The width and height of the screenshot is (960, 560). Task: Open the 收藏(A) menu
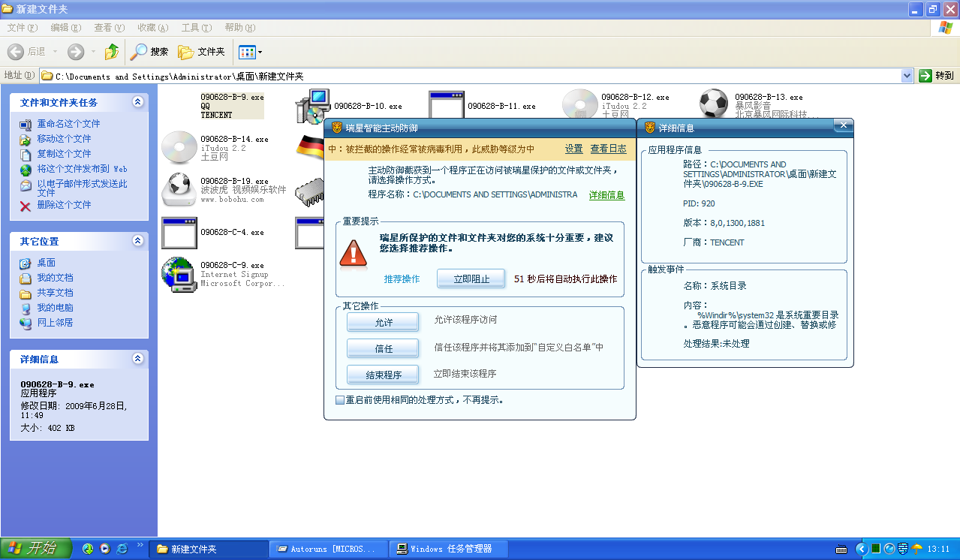[x=152, y=28]
